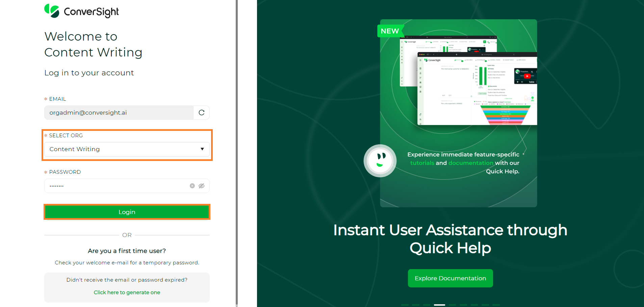Click the login panel vertical scrollbar
The width and height of the screenshot is (644, 307).
tap(237, 153)
